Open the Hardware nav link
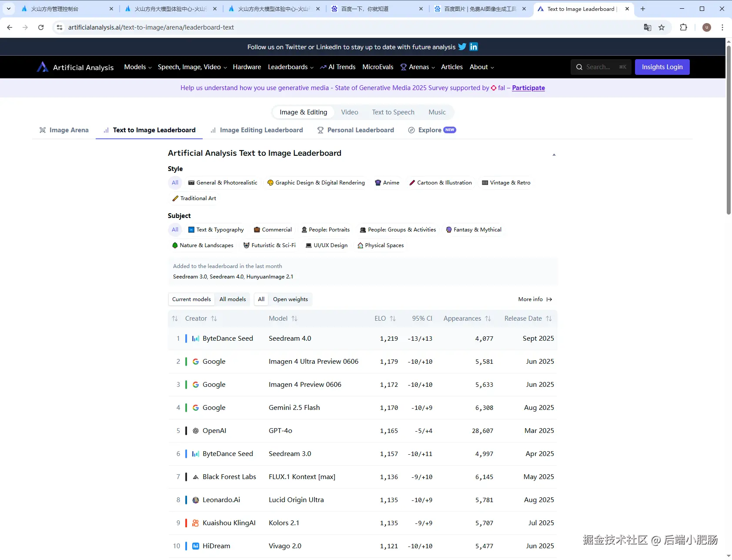This screenshot has width=732, height=560. coord(247,67)
